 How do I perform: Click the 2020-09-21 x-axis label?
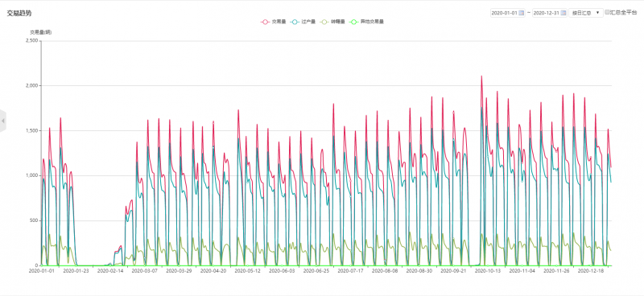[453, 271]
